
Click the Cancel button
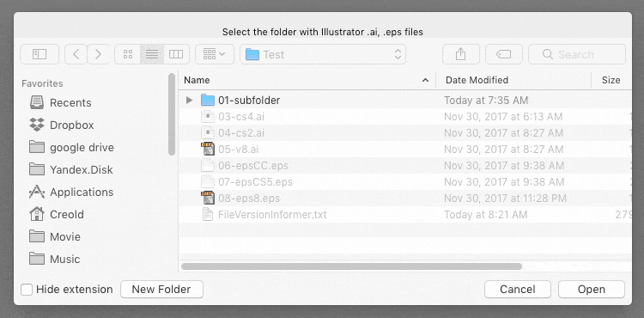click(518, 290)
